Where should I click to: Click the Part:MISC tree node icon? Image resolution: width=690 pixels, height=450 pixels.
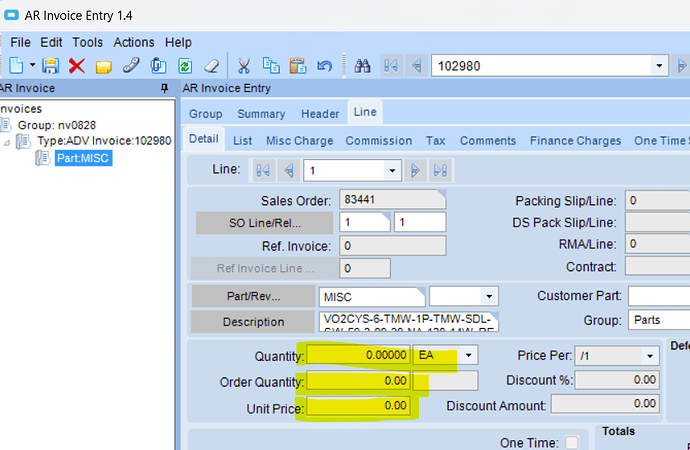click(43, 157)
